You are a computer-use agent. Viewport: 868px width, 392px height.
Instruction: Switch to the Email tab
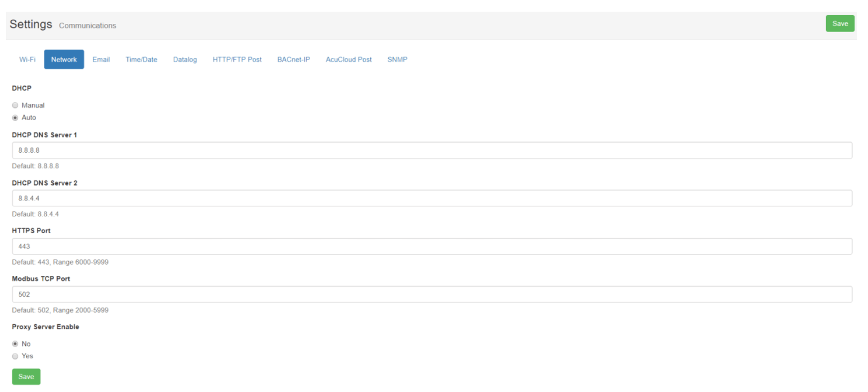[101, 60]
